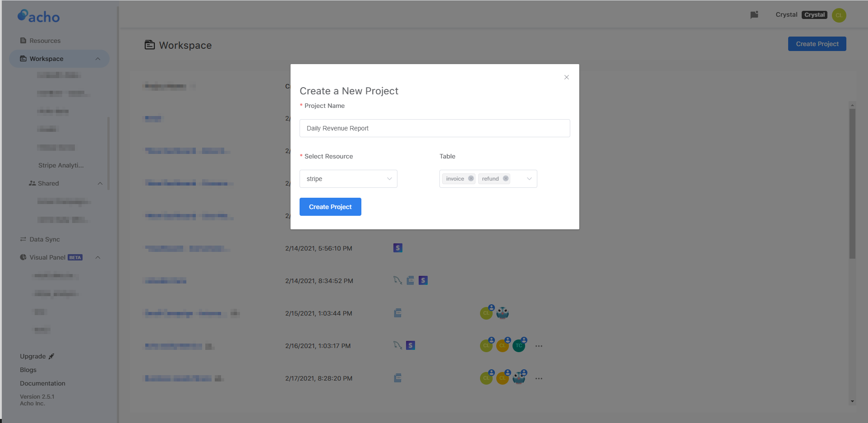868x423 pixels.
Task: Click the sidebar vertical scrollbar
Action: click(108, 153)
